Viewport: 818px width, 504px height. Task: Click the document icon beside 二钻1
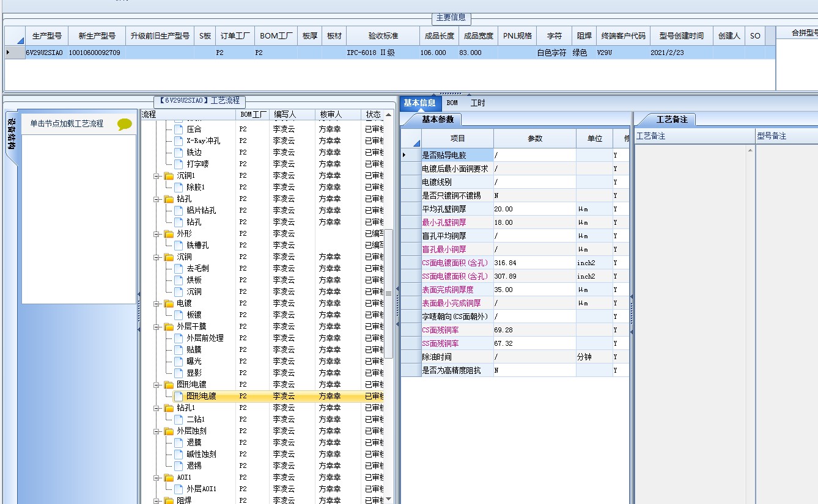pyautogui.click(x=179, y=420)
